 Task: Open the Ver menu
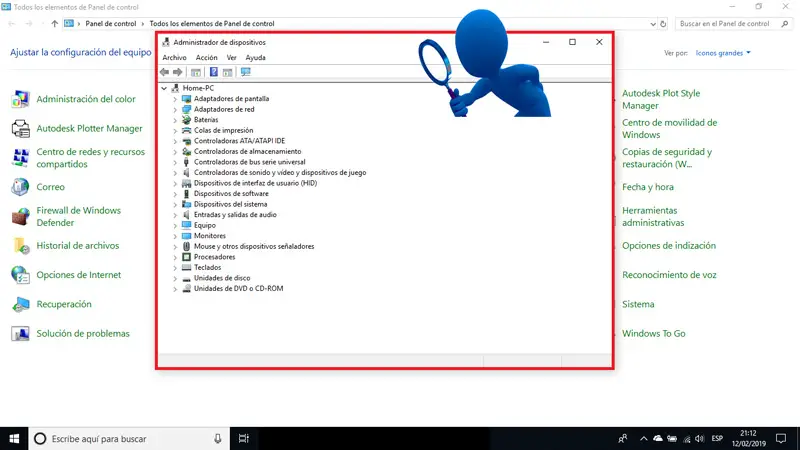(x=232, y=58)
